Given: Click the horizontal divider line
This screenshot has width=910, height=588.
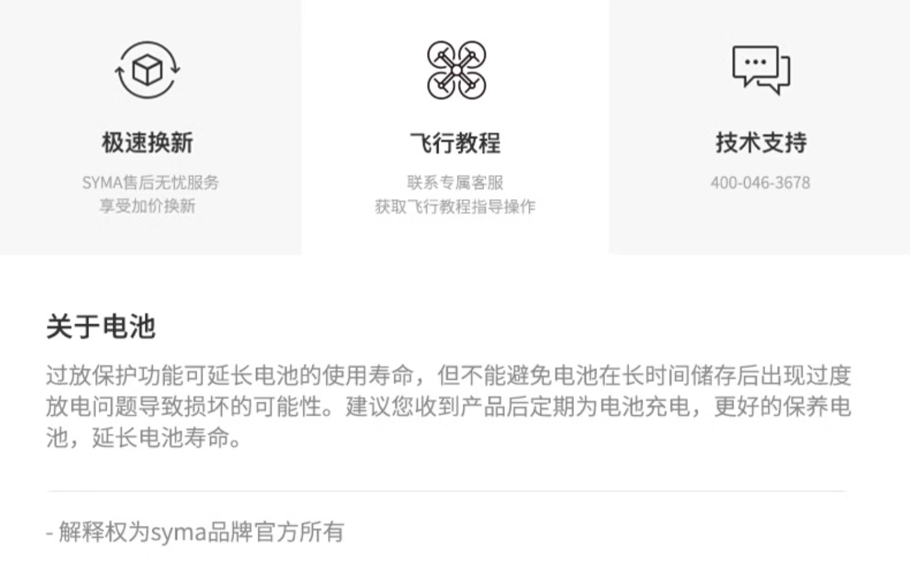Looking at the screenshot, I should (x=447, y=491).
